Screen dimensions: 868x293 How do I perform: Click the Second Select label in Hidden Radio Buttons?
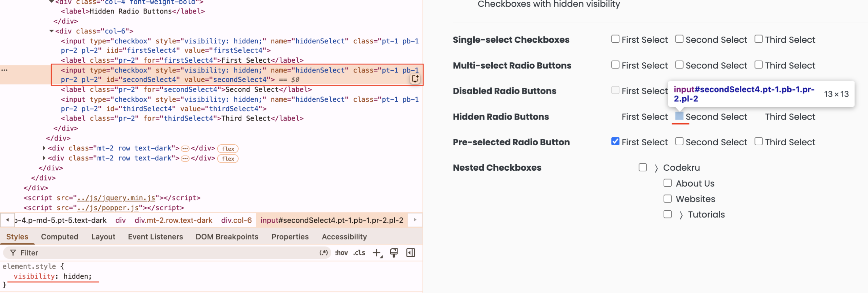click(x=716, y=117)
